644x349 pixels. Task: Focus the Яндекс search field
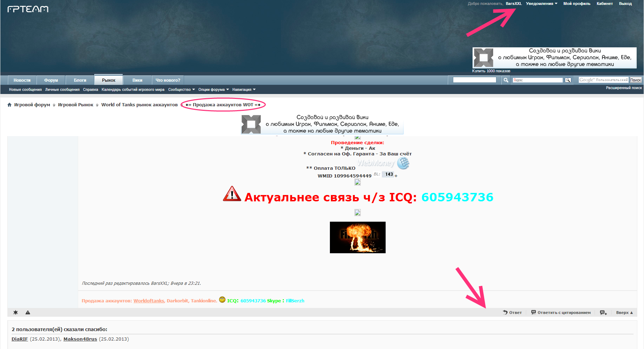(538, 80)
